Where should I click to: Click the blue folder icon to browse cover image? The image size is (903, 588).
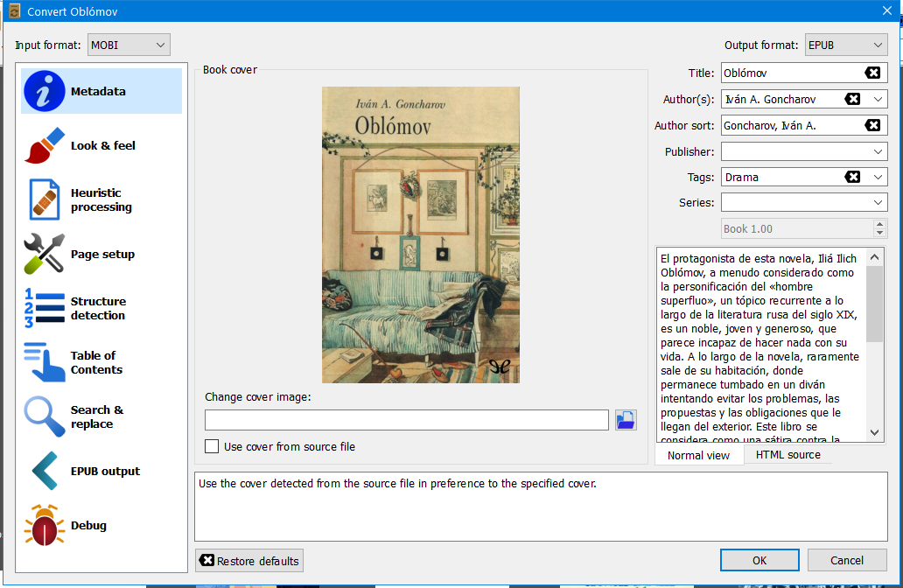click(x=626, y=420)
